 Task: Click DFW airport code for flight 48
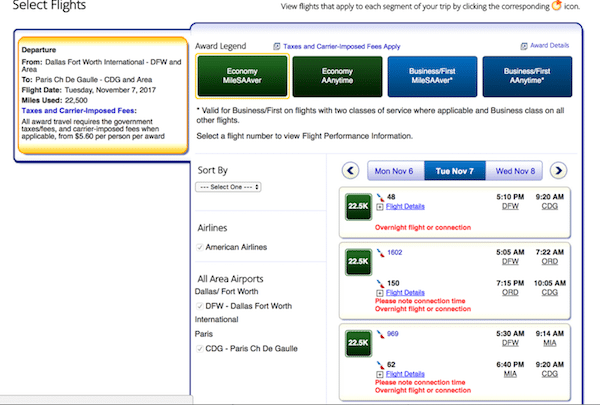pos(510,206)
